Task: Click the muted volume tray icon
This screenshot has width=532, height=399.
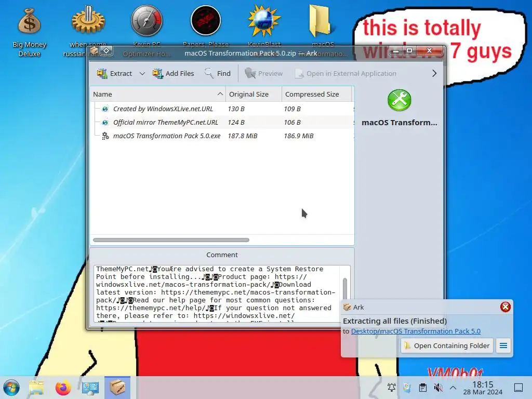Action: [438, 388]
